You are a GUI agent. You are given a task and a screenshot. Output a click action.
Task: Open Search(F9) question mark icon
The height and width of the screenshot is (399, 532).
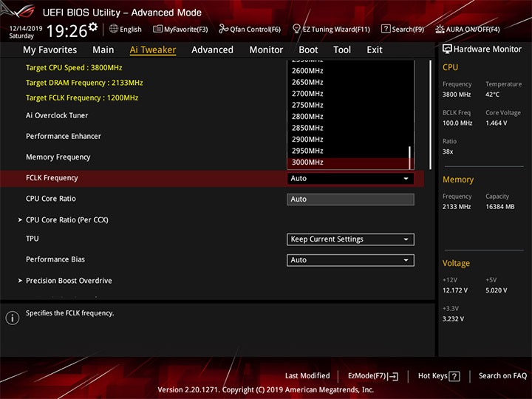point(386,29)
